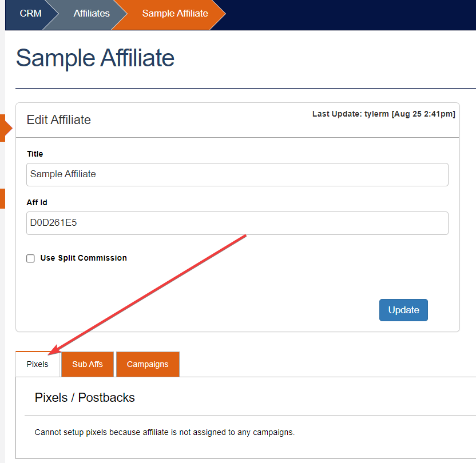The image size is (476, 463).
Task: Go to the Affiliates breadcrumb
Action: pos(91,13)
